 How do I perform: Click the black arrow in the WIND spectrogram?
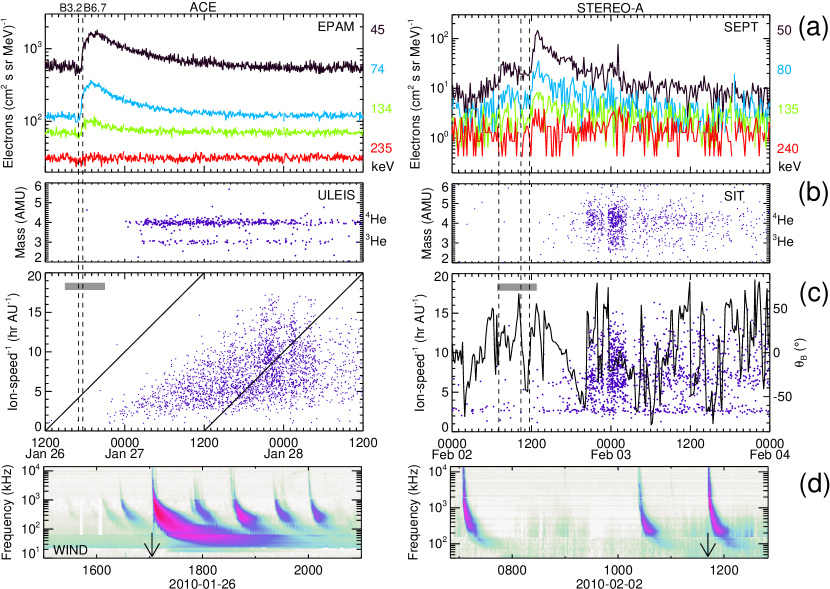click(x=152, y=546)
